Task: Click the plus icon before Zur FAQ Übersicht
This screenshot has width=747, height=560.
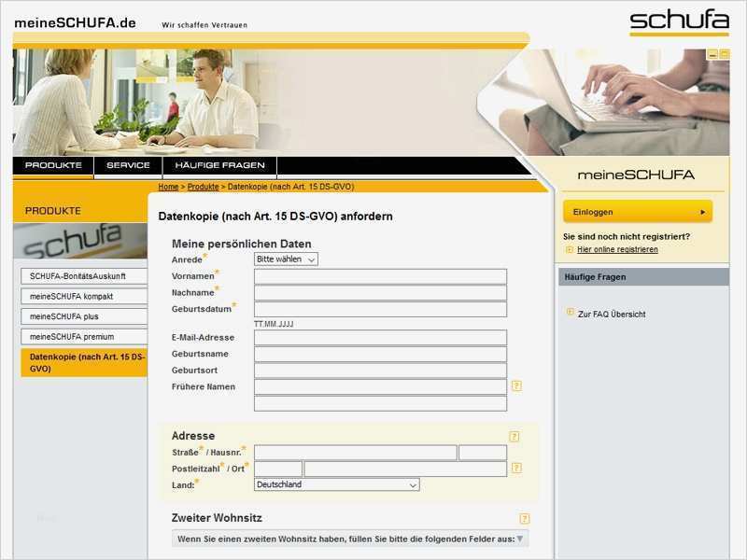Action: point(571,313)
